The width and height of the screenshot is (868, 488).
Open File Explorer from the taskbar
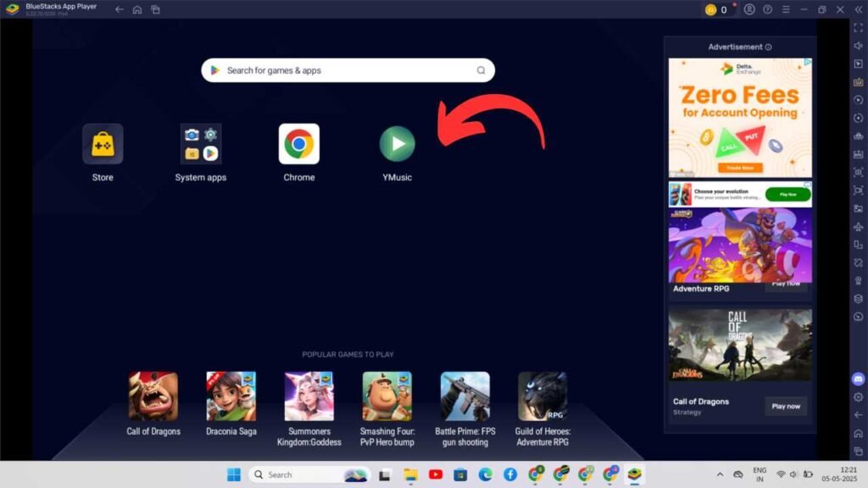[410, 474]
